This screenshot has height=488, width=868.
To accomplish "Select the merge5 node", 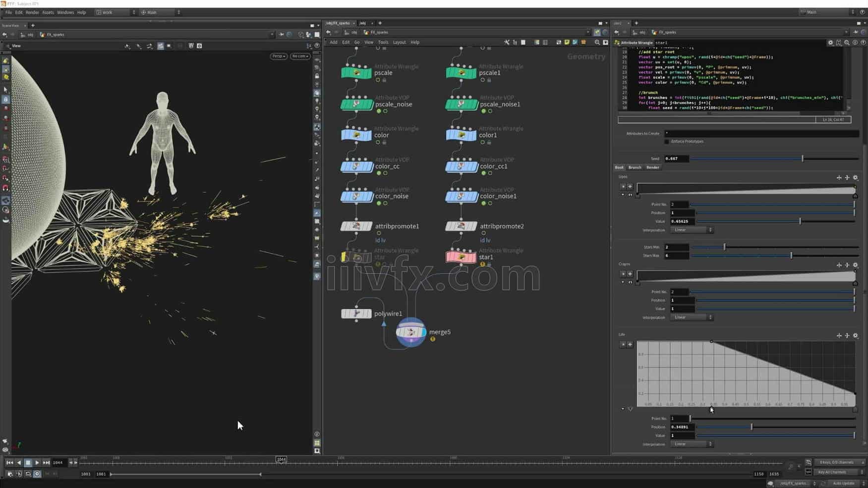I will pyautogui.click(x=411, y=332).
